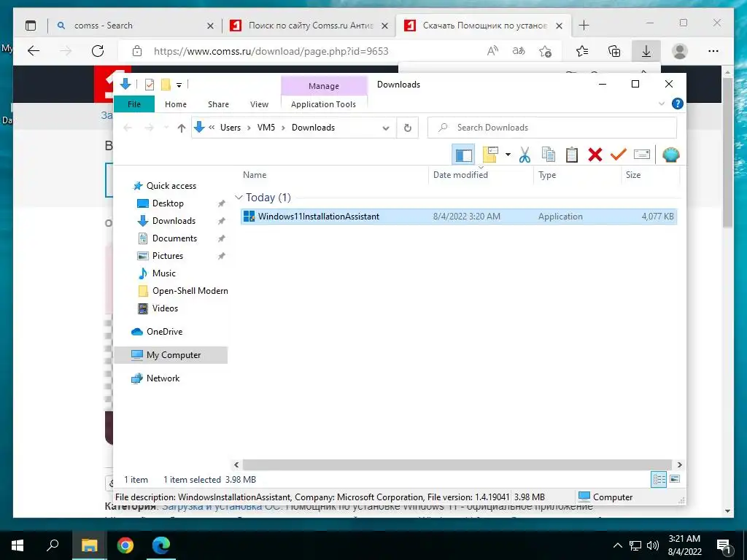Viewport: 747px width, 560px height.
Task: Click the horizontal scrollbar in file list
Action: point(457,464)
